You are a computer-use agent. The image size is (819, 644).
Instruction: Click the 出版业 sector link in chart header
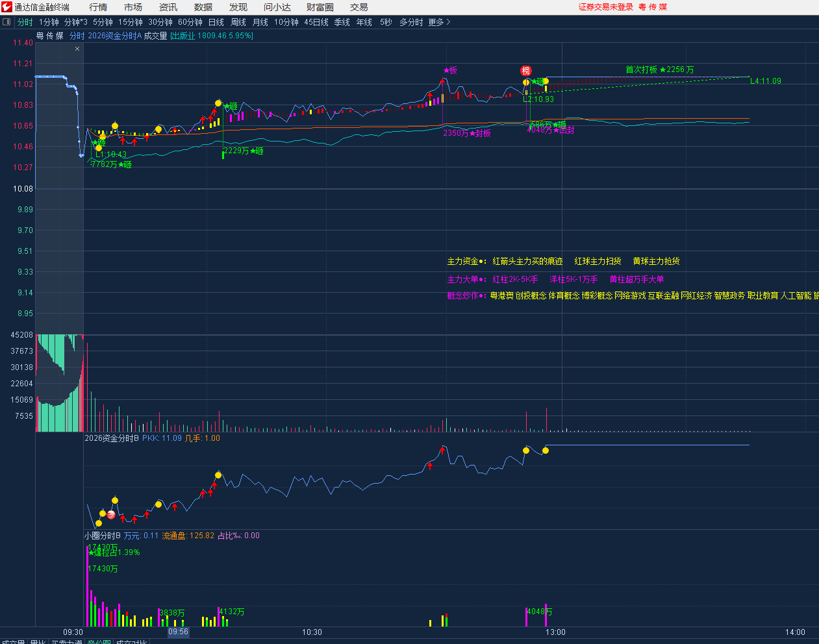point(183,36)
